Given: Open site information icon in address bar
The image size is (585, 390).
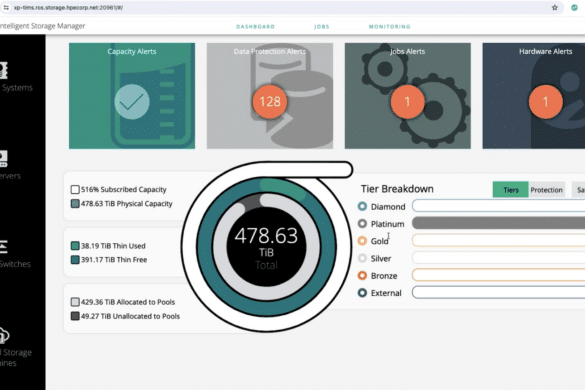Looking at the screenshot, I should [6, 7].
